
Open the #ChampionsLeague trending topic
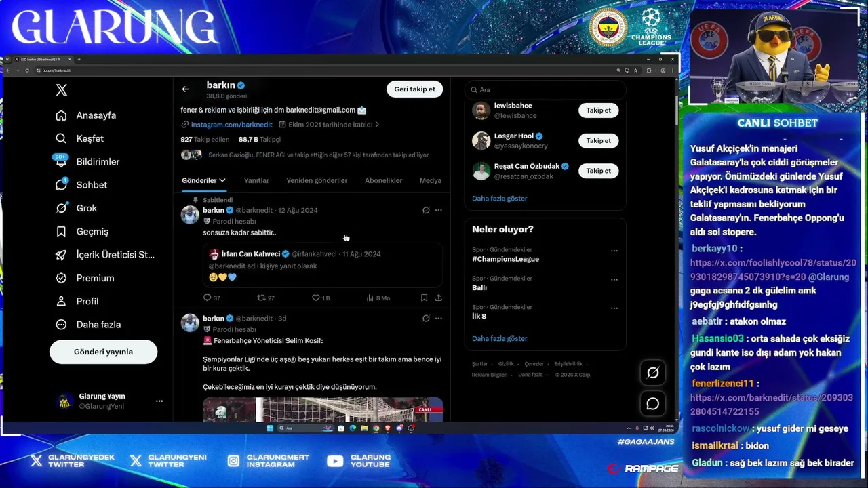[x=505, y=259]
